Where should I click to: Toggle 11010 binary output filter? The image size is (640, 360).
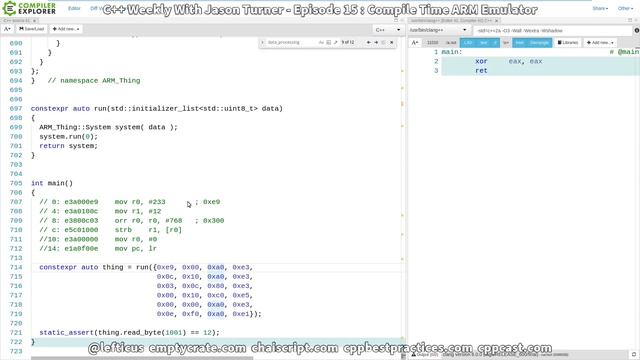pyautogui.click(x=433, y=42)
